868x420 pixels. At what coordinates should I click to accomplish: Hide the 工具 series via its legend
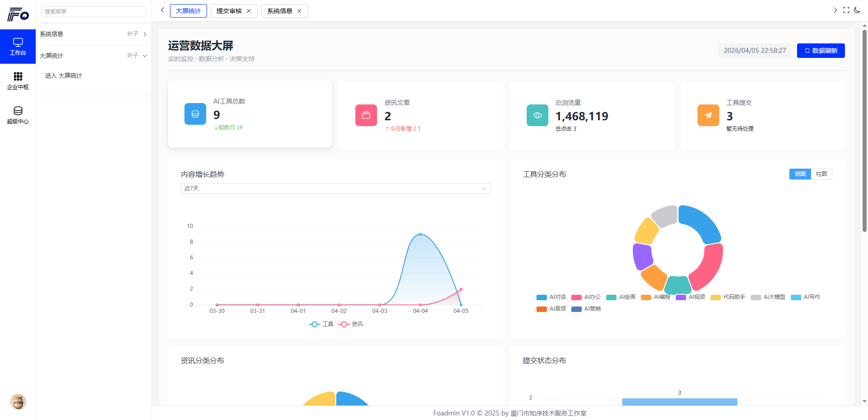pos(321,324)
